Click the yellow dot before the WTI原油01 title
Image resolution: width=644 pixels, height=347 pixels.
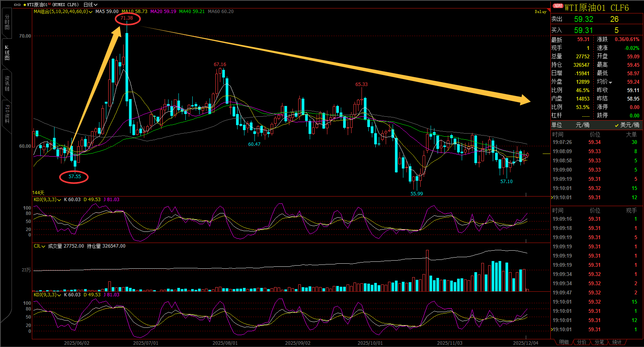pyautogui.click(x=25, y=5)
